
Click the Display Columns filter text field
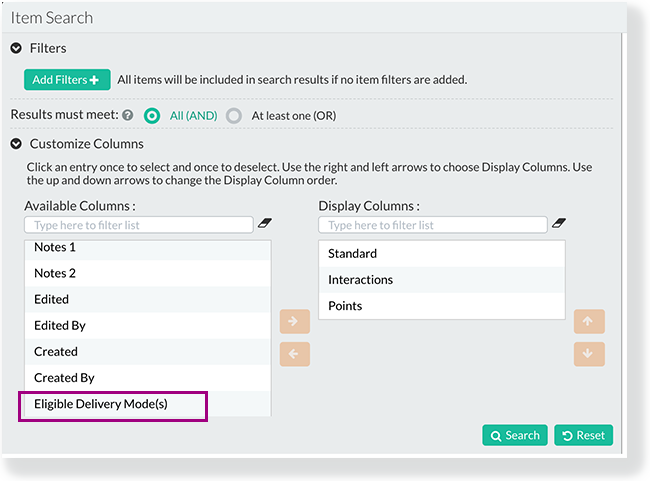433,225
